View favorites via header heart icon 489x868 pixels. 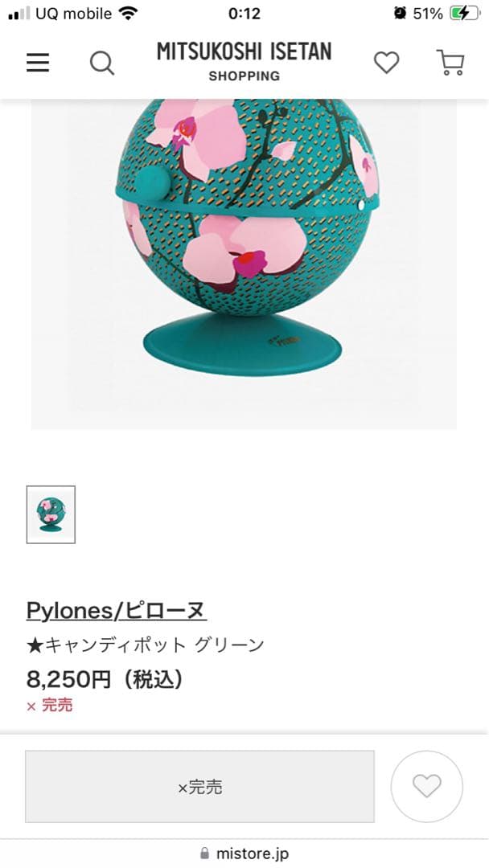click(x=387, y=63)
